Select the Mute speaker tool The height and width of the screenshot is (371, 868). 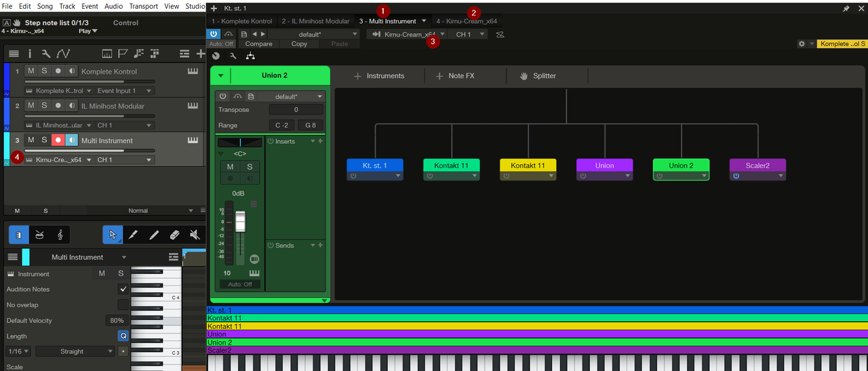(x=195, y=235)
